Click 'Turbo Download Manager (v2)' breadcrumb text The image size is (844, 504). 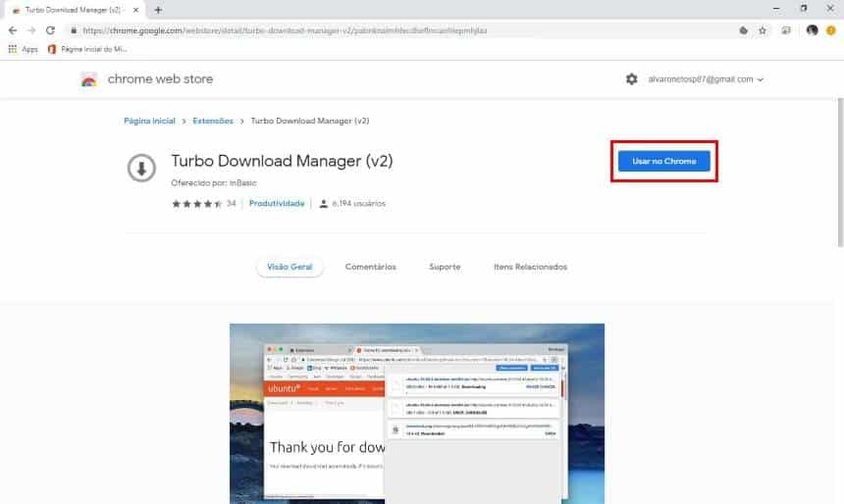pyautogui.click(x=310, y=121)
